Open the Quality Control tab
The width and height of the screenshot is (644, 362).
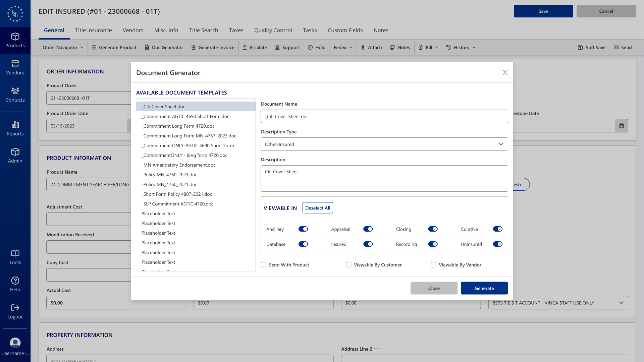click(x=273, y=30)
